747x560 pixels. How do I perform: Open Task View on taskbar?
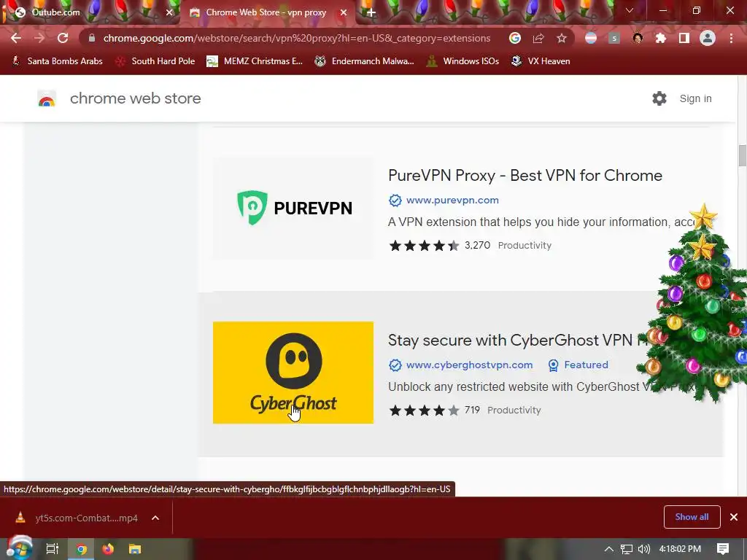[x=52, y=549]
